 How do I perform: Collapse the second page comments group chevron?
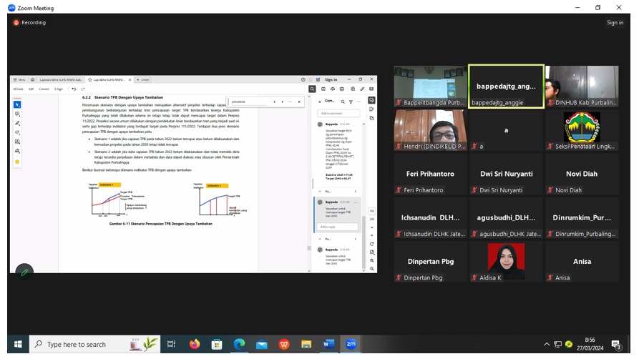[x=320, y=239]
